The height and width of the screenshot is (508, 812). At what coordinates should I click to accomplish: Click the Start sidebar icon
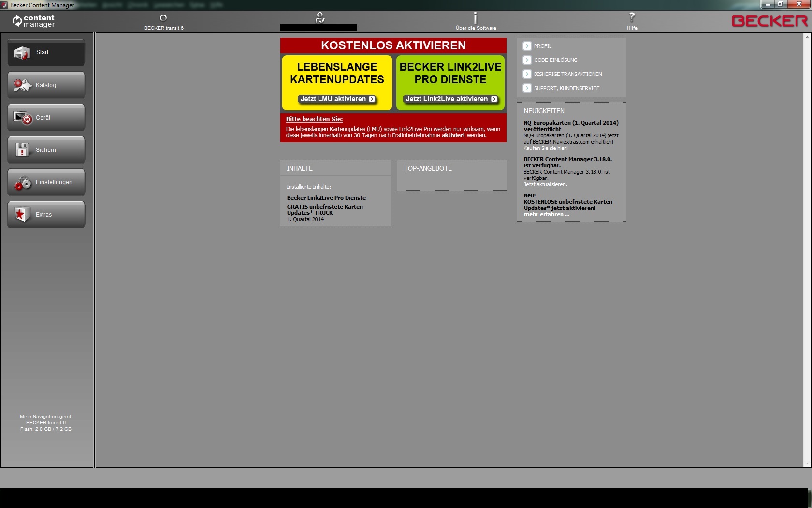[22, 53]
